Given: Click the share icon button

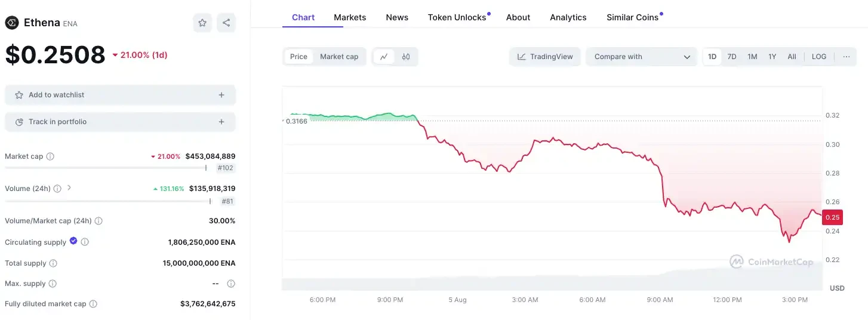Looking at the screenshot, I should (226, 23).
